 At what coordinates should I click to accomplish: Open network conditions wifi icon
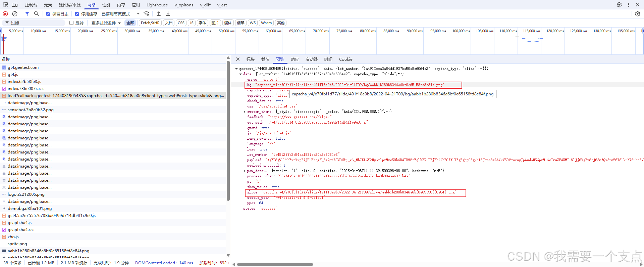coord(146,14)
